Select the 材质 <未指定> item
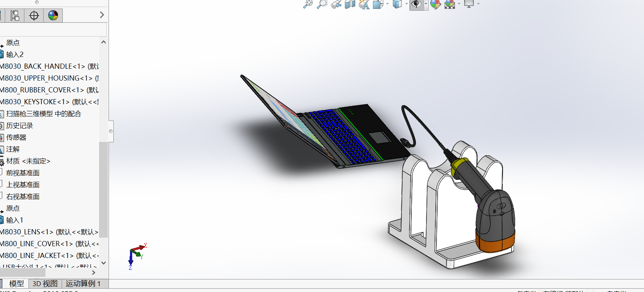 pyautogui.click(x=28, y=161)
